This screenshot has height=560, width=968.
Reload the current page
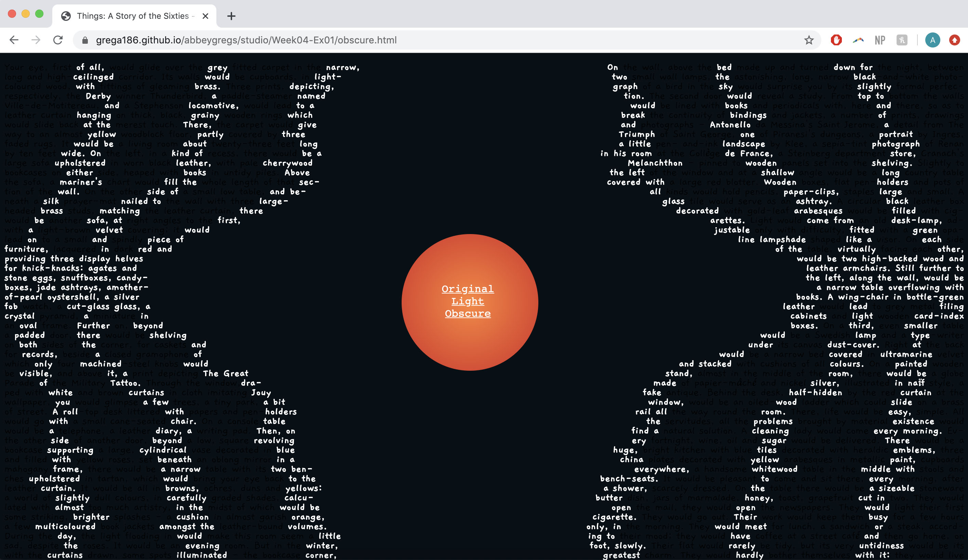click(x=58, y=40)
